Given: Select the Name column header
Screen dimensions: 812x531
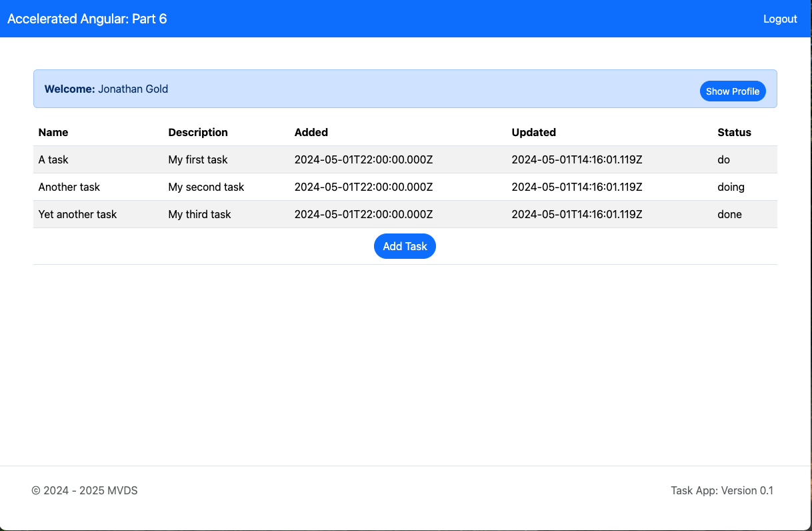Looking at the screenshot, I should 53,132.
